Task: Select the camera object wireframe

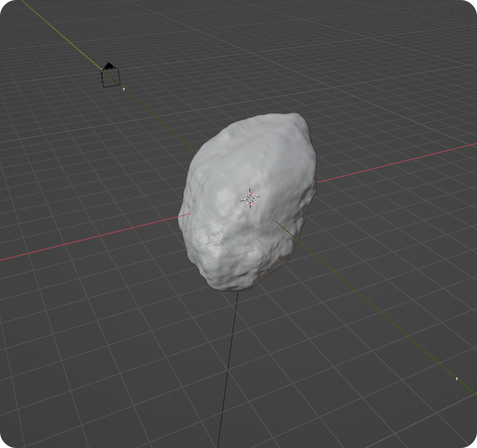Action: pos(110,75)
